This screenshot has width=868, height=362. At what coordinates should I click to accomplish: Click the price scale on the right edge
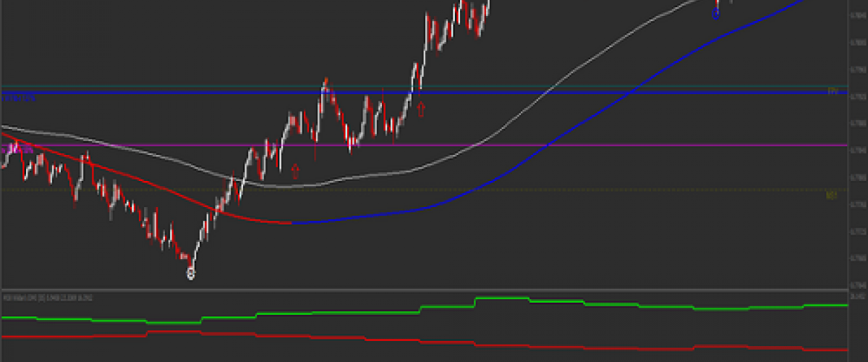point(856,145)
